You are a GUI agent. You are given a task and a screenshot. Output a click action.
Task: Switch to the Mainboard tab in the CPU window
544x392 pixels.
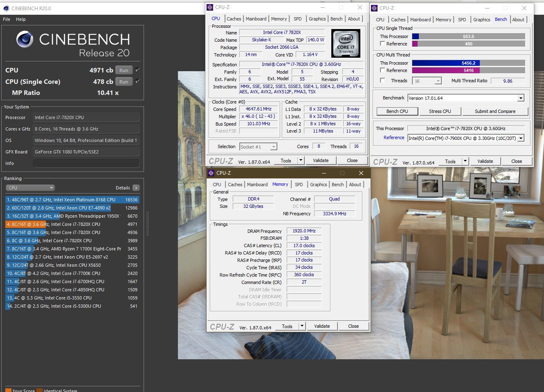(x=256, y=19)
